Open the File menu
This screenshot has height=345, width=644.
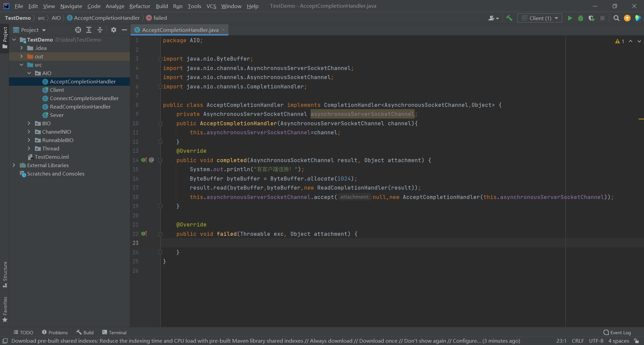(x=19, y=6)
